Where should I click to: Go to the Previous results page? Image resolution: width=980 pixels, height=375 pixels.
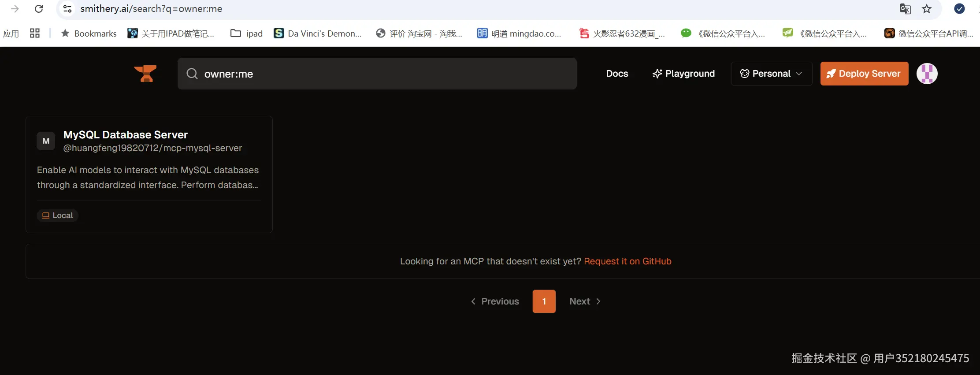click(x=495, y=301)
